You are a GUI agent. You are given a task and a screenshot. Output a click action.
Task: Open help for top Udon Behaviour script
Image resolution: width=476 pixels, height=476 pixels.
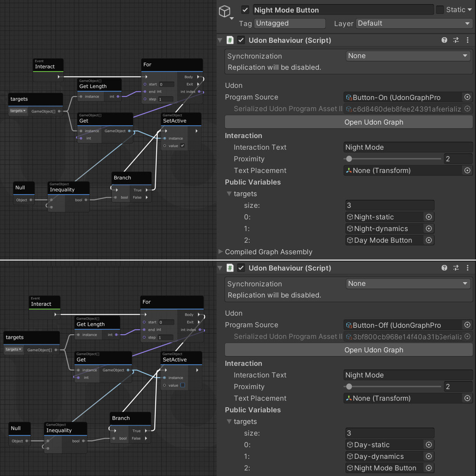tap(444, 40)
